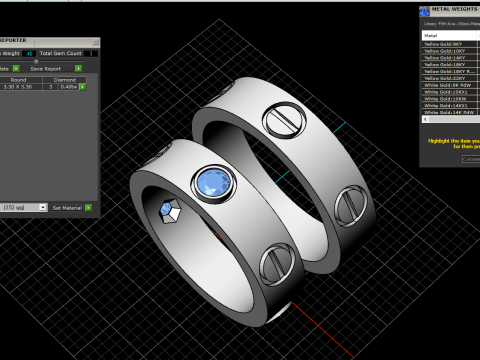480x360 pixels.
Task: Click the Metal Weights blue panel icon
Action: pyautogui.click(x=424, y=11)
